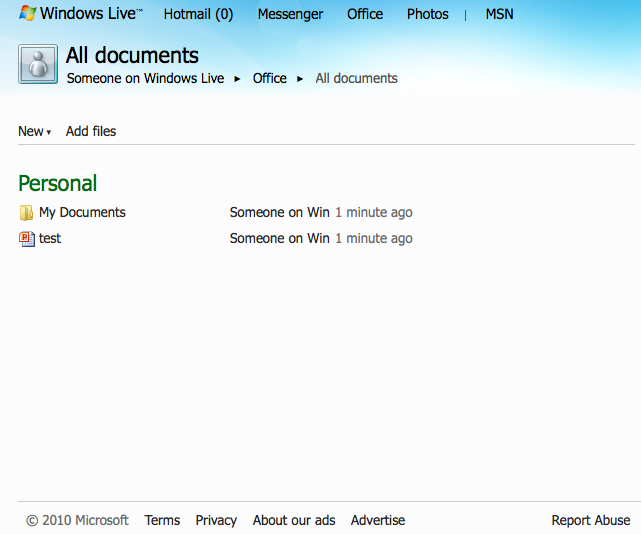Open the My Documents folder link

tap(82, 213)
